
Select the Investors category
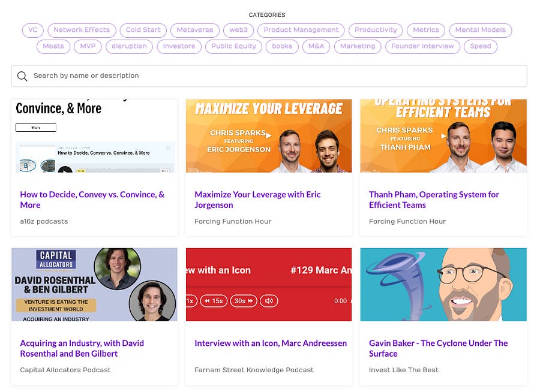point(179,47)
